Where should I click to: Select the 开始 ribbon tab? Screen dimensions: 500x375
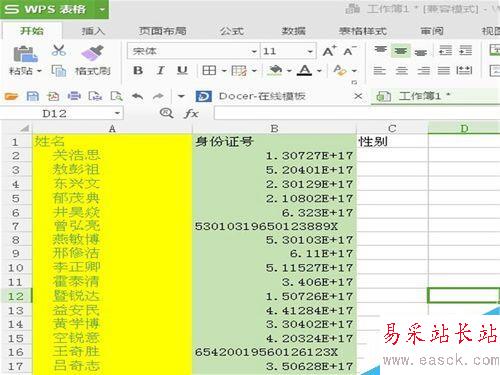pyautogui.click(x=32, y=31)
